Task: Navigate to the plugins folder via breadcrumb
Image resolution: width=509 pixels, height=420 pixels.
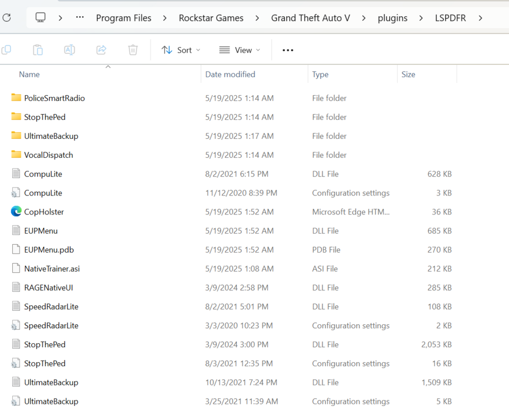Action: (x=392, y=17)
